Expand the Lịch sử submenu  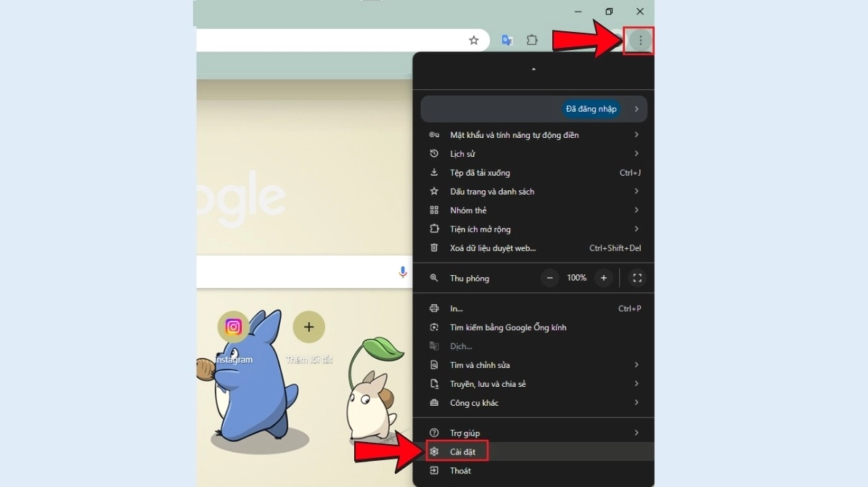coord(533,154)
